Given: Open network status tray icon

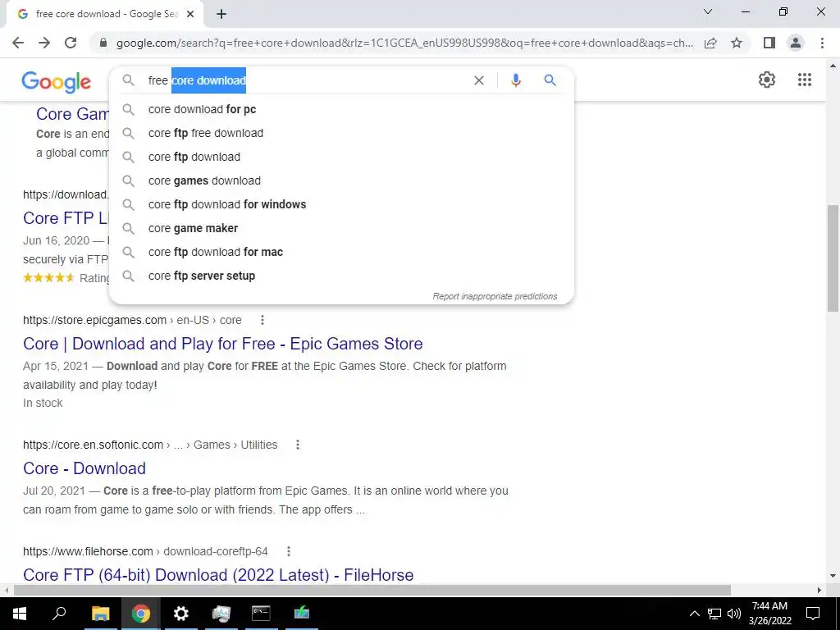Looking at the screenshot, I should [714, 614].
